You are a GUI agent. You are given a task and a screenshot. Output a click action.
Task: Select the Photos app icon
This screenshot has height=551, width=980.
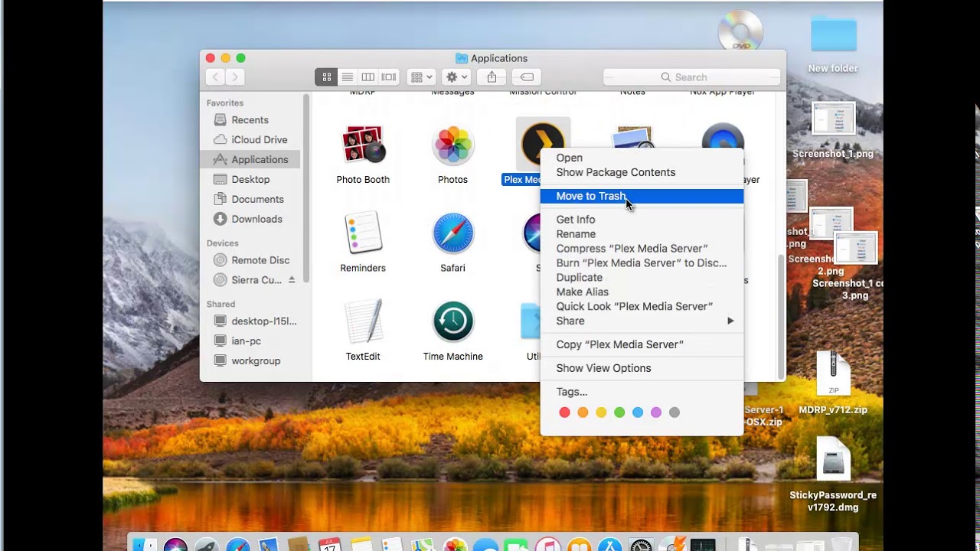click(452, 145)
